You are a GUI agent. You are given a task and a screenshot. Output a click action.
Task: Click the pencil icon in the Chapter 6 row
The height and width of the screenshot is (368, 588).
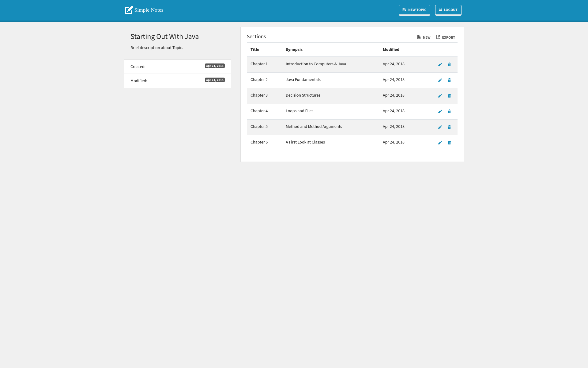tap(440, 143)
